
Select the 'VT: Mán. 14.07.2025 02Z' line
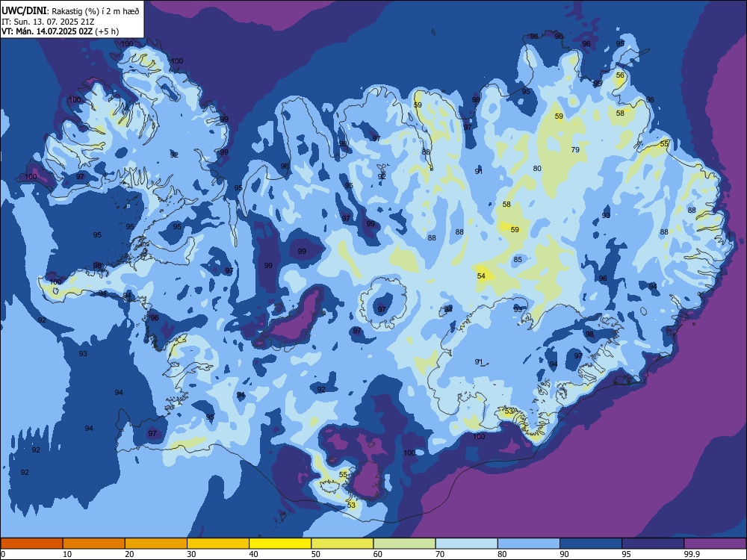47,31
